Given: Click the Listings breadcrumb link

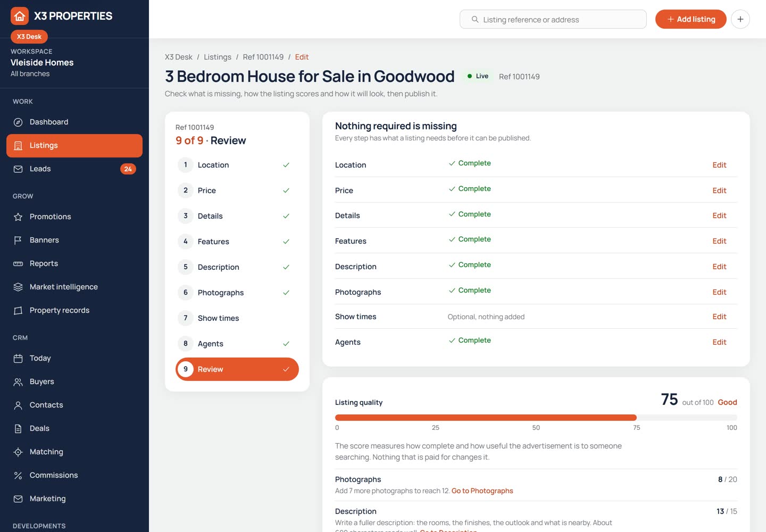Looking at the screenshot, I should pos(218,57).
